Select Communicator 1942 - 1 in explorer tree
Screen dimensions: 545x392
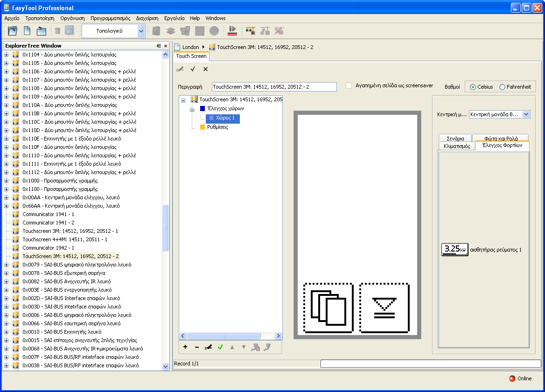49,248
